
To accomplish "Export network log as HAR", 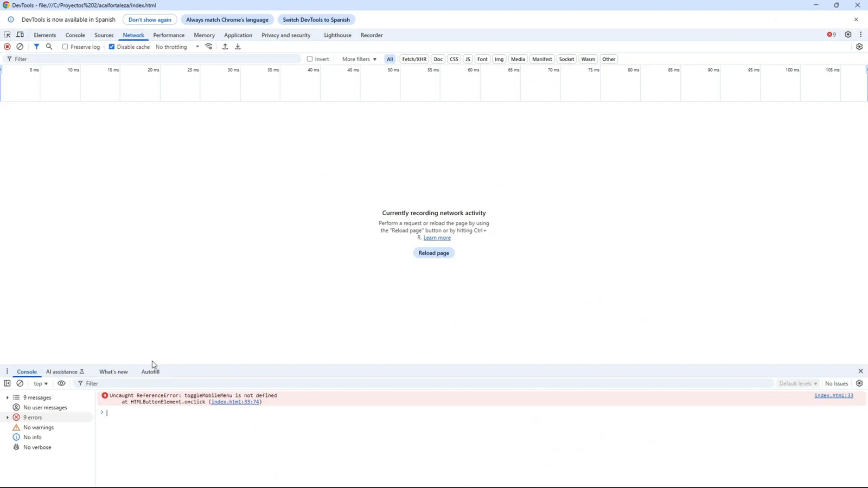I will pyautogui.click(x=238, y=47).
